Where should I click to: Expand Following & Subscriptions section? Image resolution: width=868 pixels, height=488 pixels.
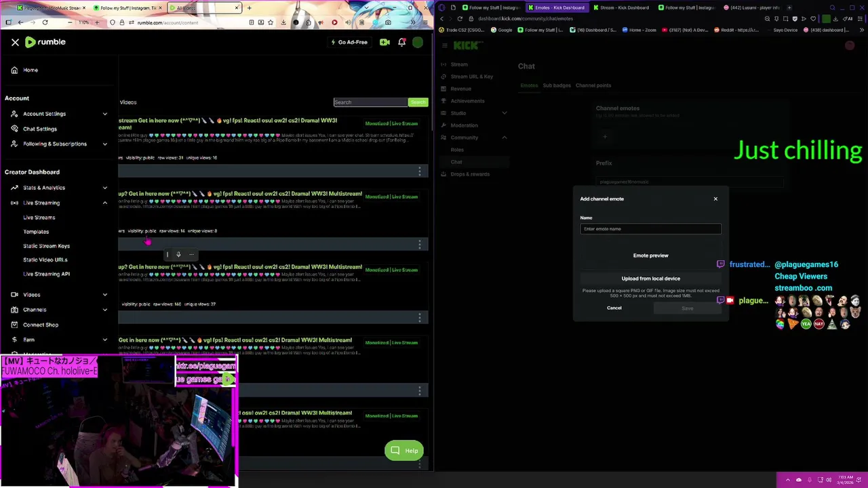[x=59, y=144]
